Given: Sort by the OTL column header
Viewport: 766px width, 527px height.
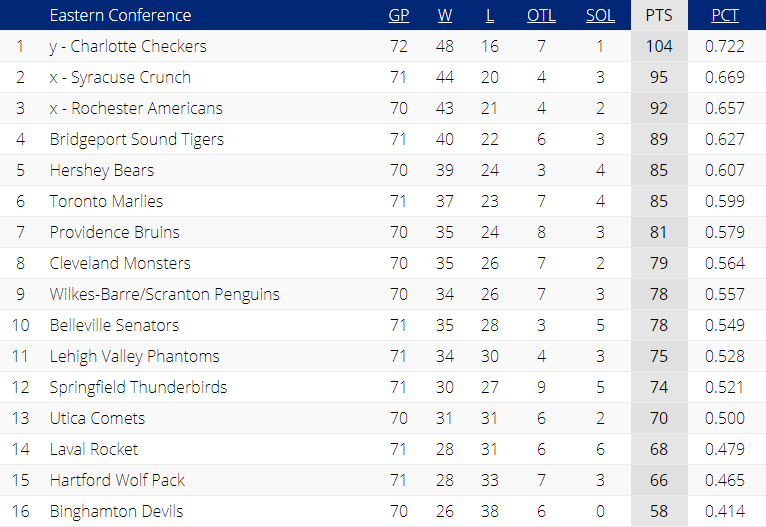Looking at the screenshot, I should pos(541,16).
